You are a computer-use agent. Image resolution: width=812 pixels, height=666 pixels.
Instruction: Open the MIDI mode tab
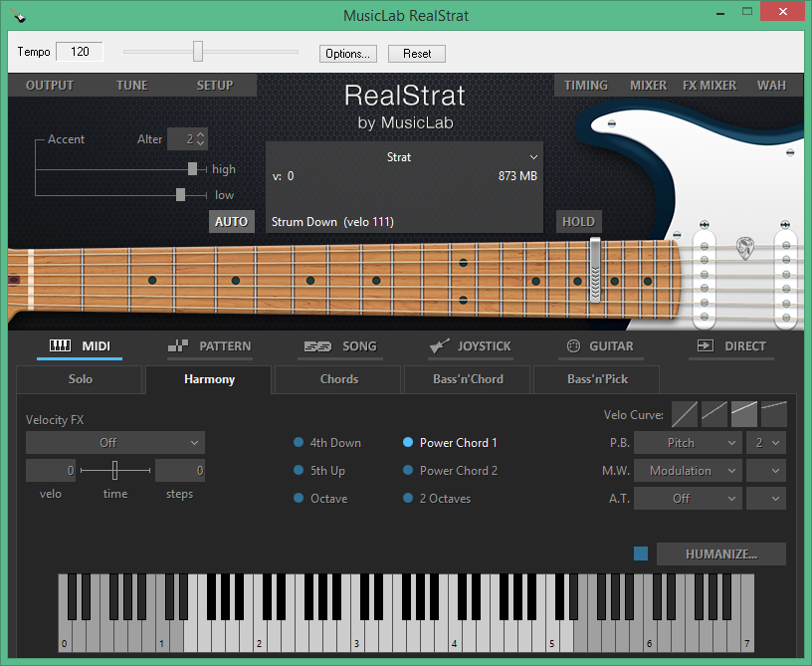pos(80,346)
